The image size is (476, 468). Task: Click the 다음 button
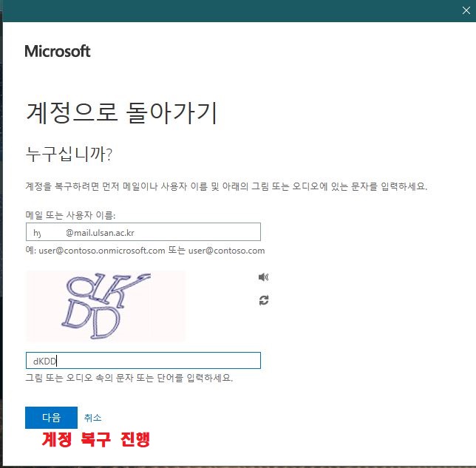[51, 418]
